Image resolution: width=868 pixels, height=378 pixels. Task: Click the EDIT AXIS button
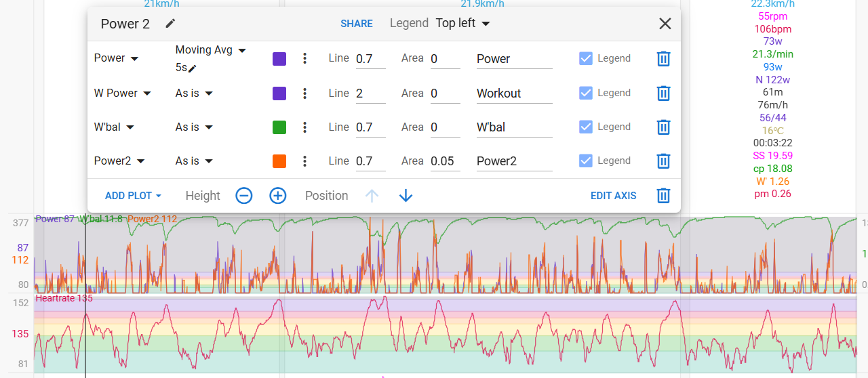(x=614, y=196)
